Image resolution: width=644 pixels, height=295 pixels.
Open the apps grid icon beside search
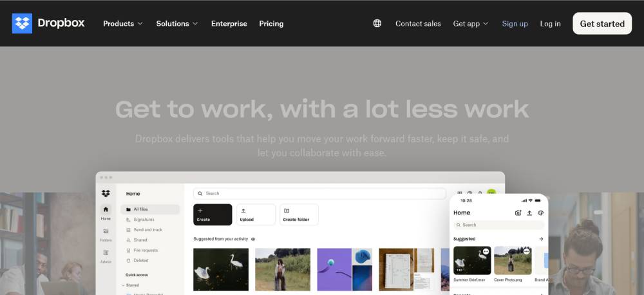(x=459, y=193)
